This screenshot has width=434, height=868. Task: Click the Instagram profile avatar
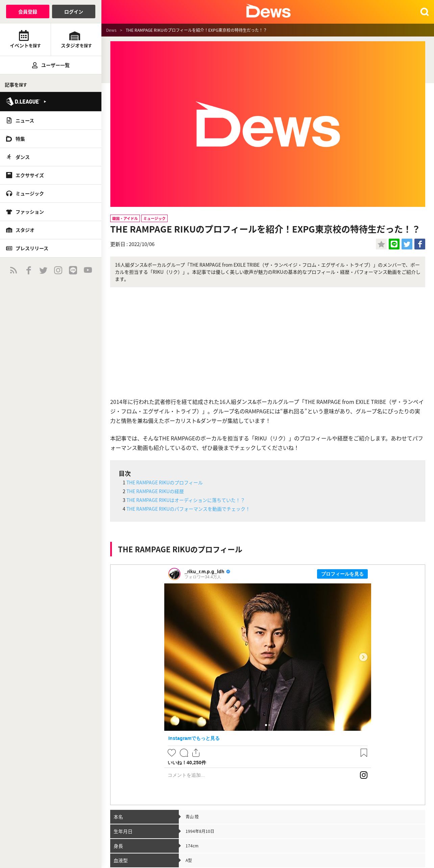point(174,574)
